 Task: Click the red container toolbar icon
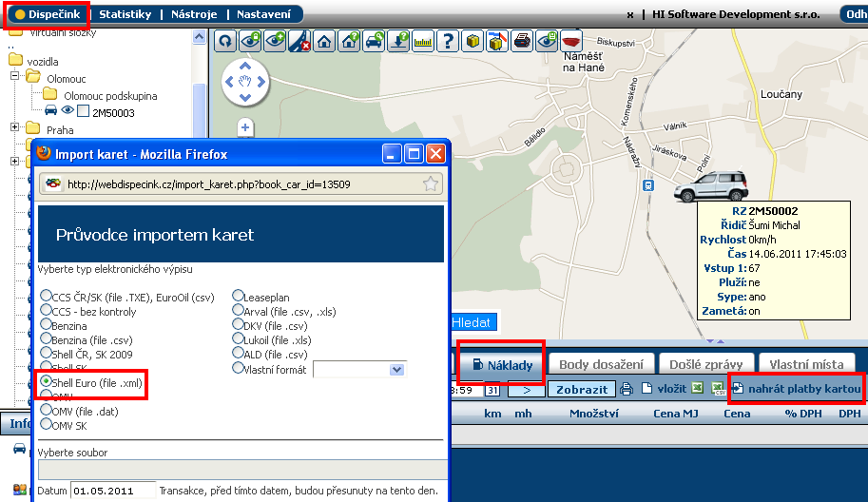click(571, 41)
